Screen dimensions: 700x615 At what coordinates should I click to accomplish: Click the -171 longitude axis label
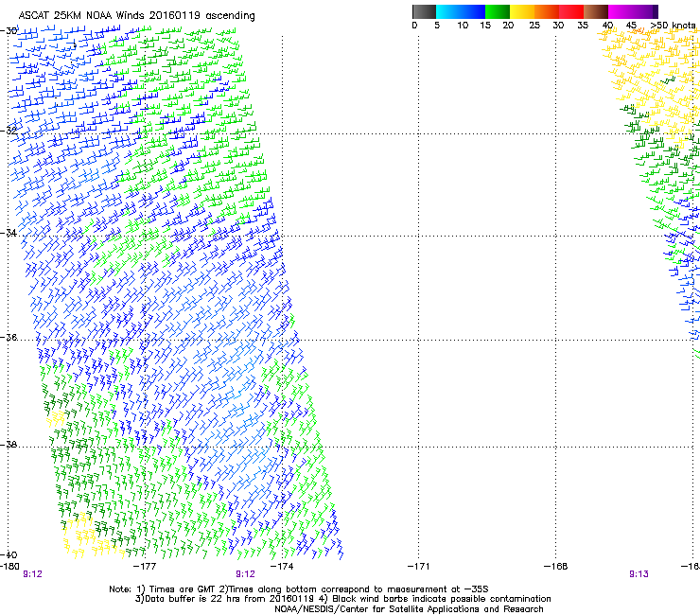pyautogui.click(x=419, y=567)
